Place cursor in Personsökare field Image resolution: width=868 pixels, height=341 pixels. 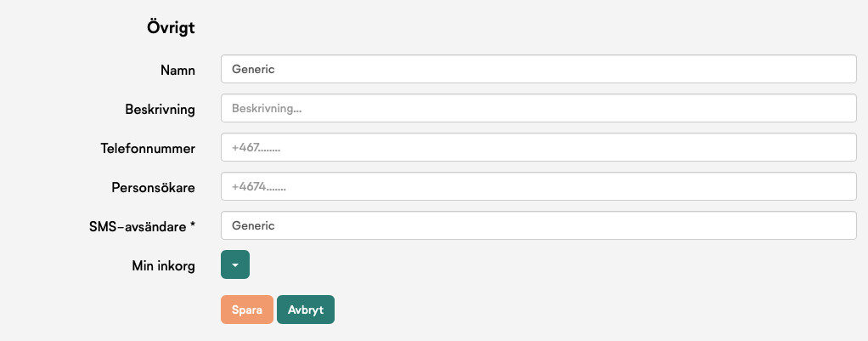tap(538, 186)
